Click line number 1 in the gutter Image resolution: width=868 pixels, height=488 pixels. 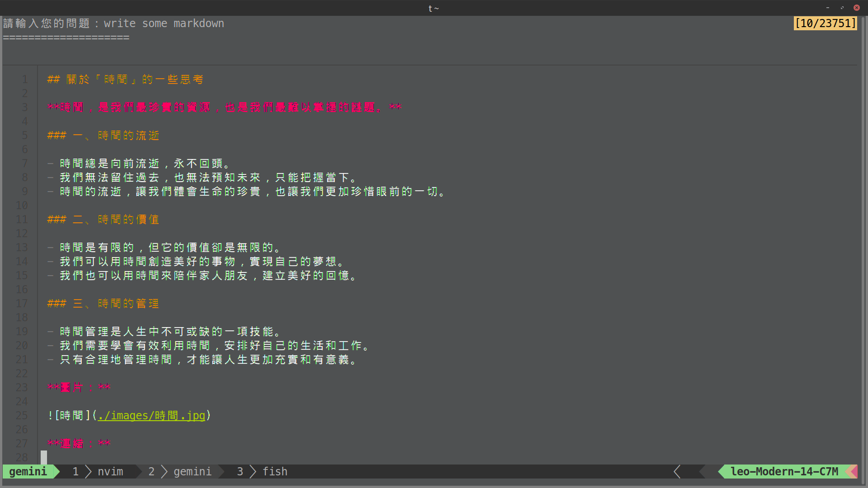[x=25, y=80]
